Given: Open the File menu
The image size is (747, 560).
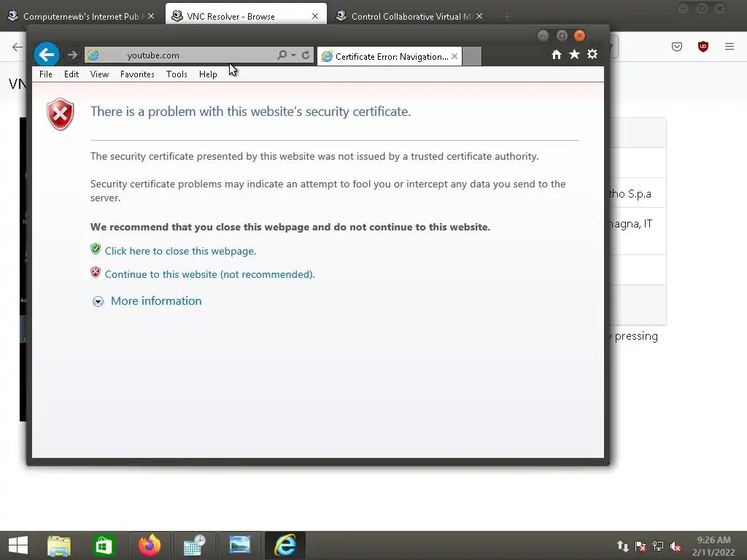Looking at the screenshot, I should [x=46, y=74].
